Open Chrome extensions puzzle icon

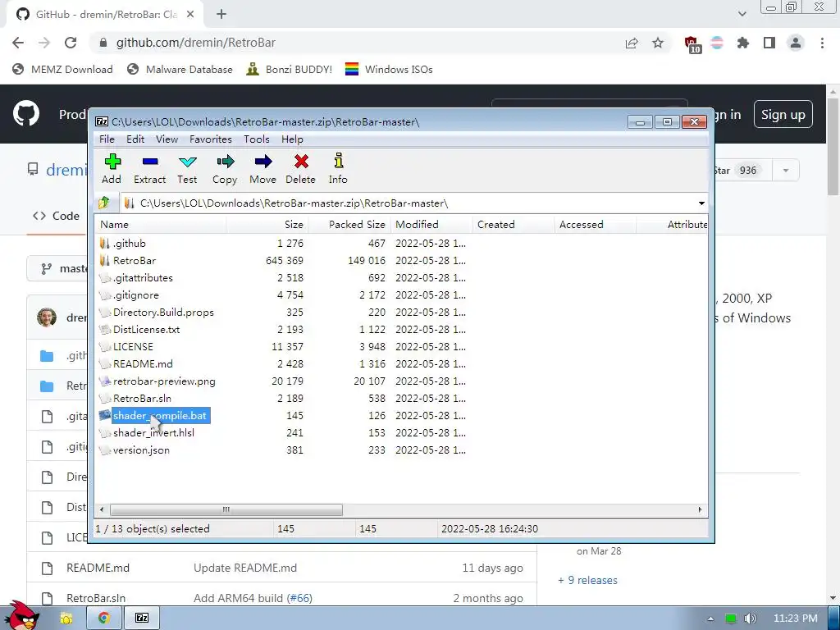point(743,43)
